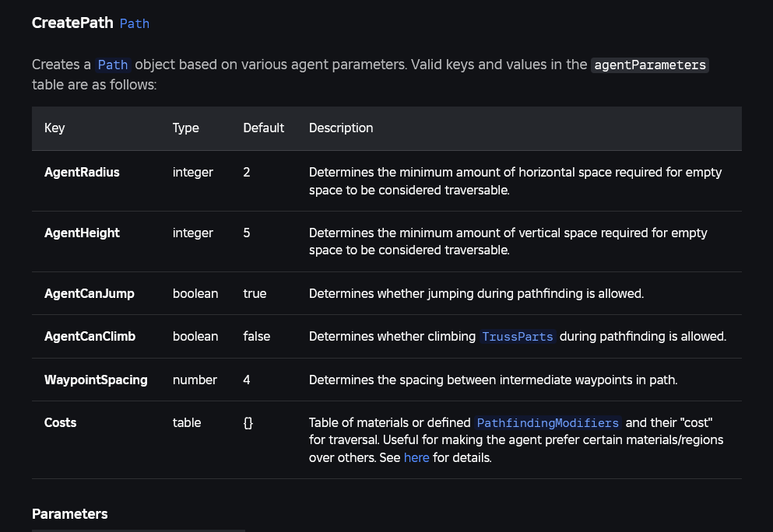773x532 pixels.
Task: Click the Type column header
Action: pyautogui.click(x=186, y=128)
